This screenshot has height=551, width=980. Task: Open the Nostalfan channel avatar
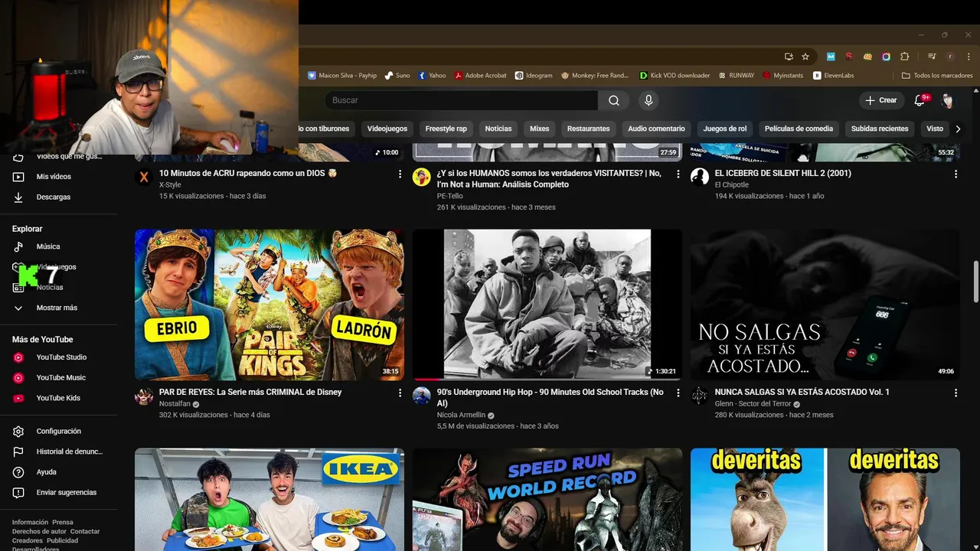tap(144, 396)
